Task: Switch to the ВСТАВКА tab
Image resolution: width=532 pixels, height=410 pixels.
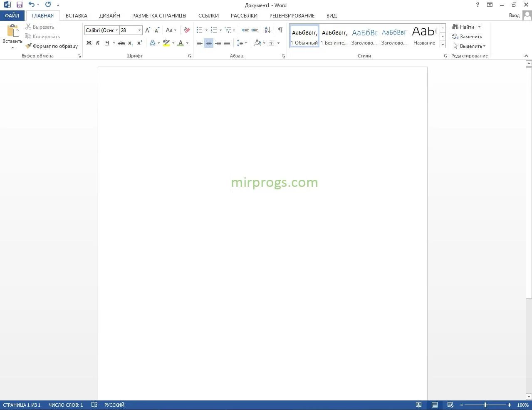Action: (77, 16)
